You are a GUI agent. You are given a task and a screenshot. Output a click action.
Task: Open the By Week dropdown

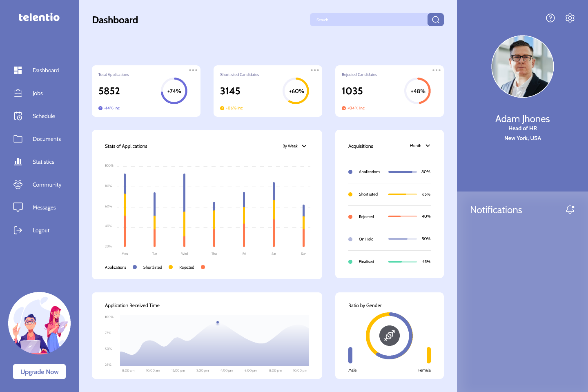point(294,146)
